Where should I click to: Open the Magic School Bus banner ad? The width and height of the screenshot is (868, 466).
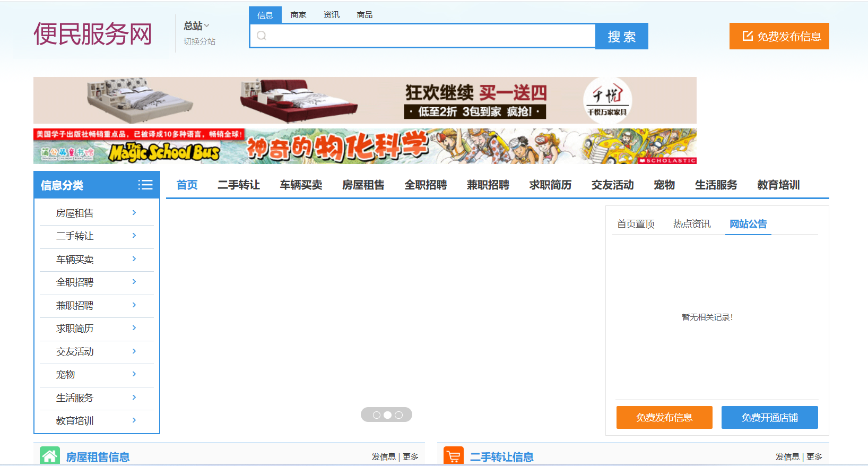pos(364,146)
